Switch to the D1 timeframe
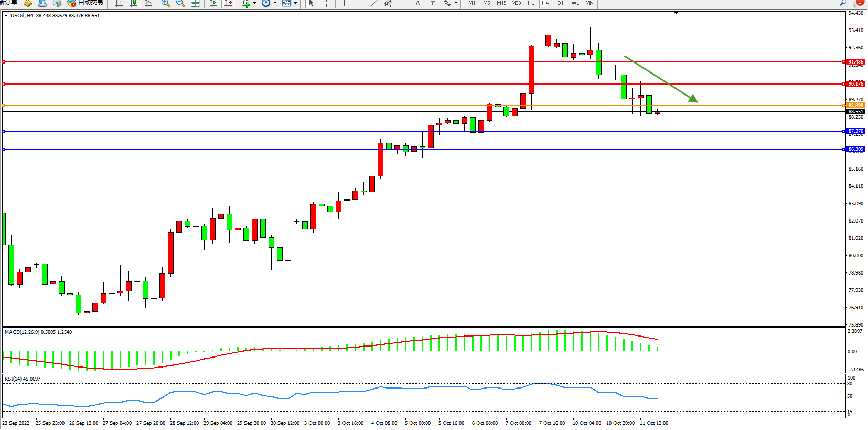Image resolution: width=868 pixels, height=430 pixels. 560,3
